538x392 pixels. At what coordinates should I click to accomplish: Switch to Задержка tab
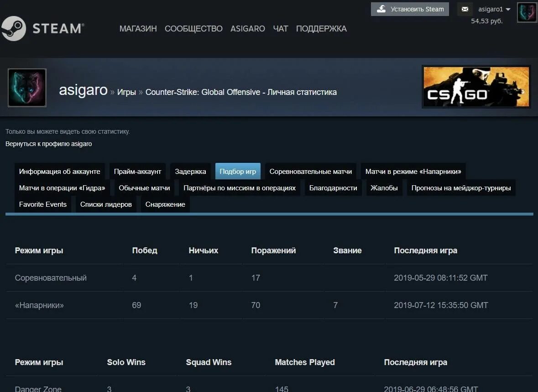190,171
